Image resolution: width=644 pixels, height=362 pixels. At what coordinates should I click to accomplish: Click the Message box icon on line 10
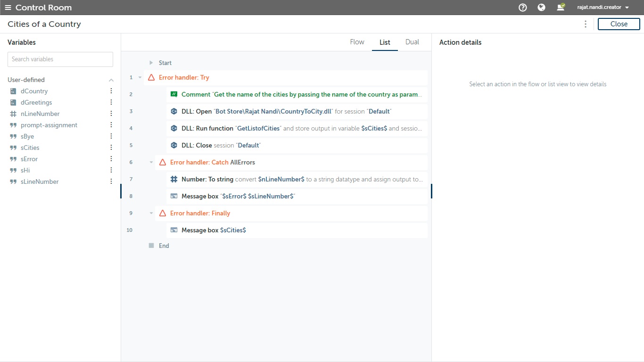(174, 230)
